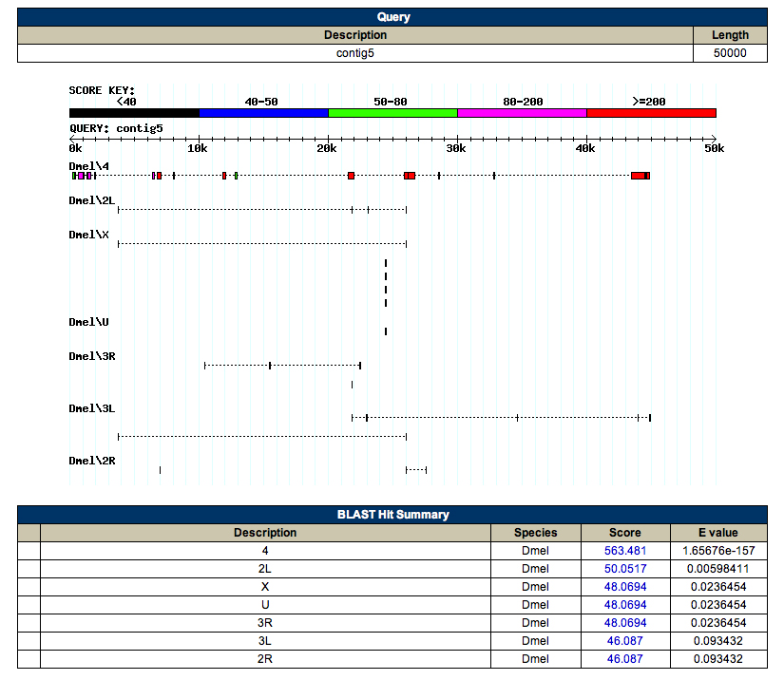This screenshot has height=680, width=784.
Task: Click the Species column header
Action: pos(536,533)
